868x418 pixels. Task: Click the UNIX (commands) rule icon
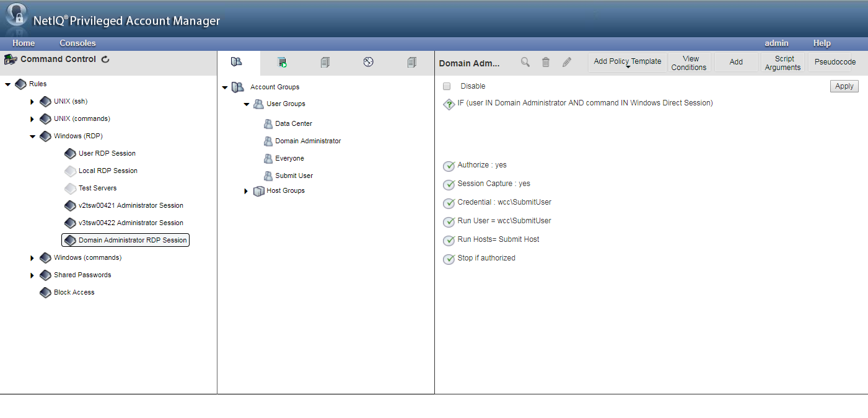pos(45,118)
